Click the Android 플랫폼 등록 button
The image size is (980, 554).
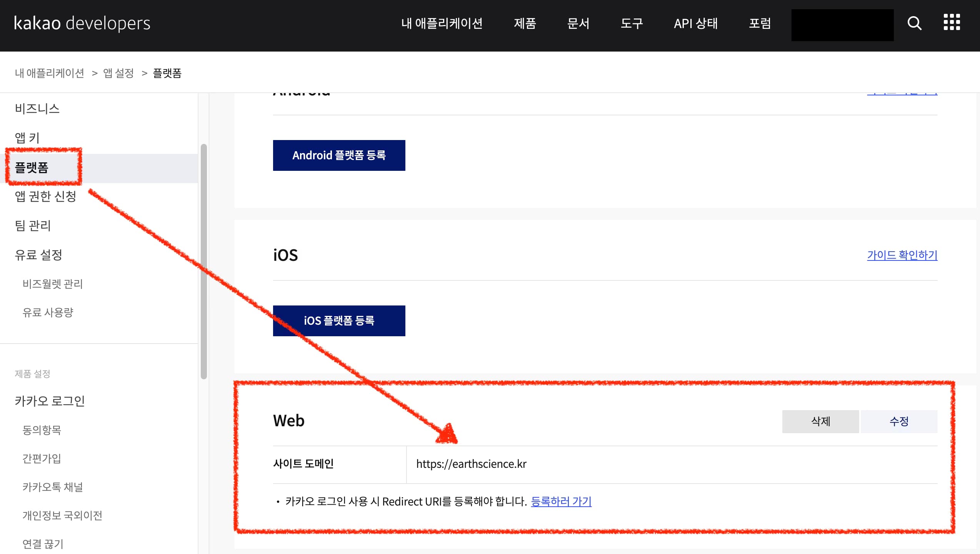point(339,155)
